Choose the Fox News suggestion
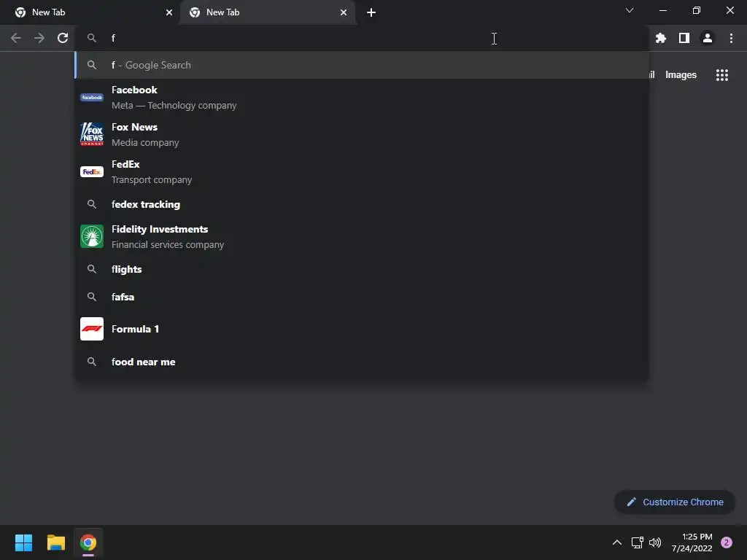This screenshot has width=747, height=560. pyautogui.click(x=362, y=135)
